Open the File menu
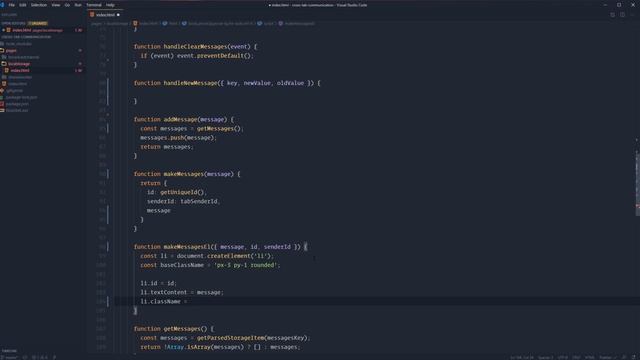The image size is (640, 360). click(x=11, y=5)
